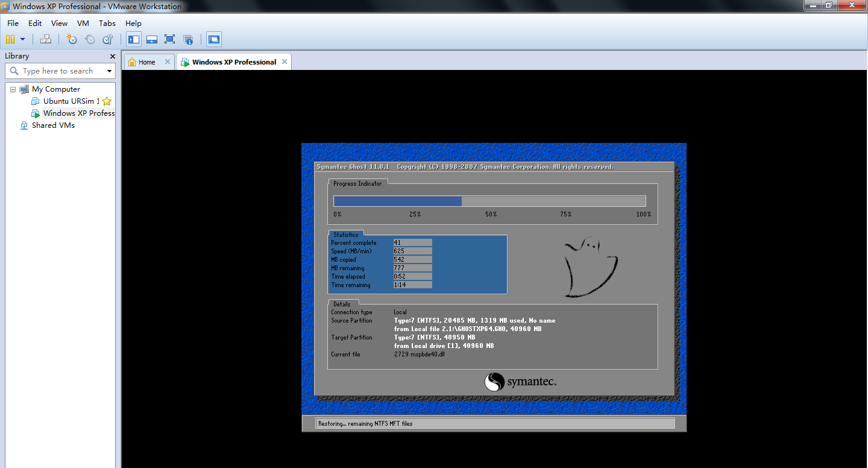
Task: Open the library search filter dropdown
Action: tap(109, 71)
